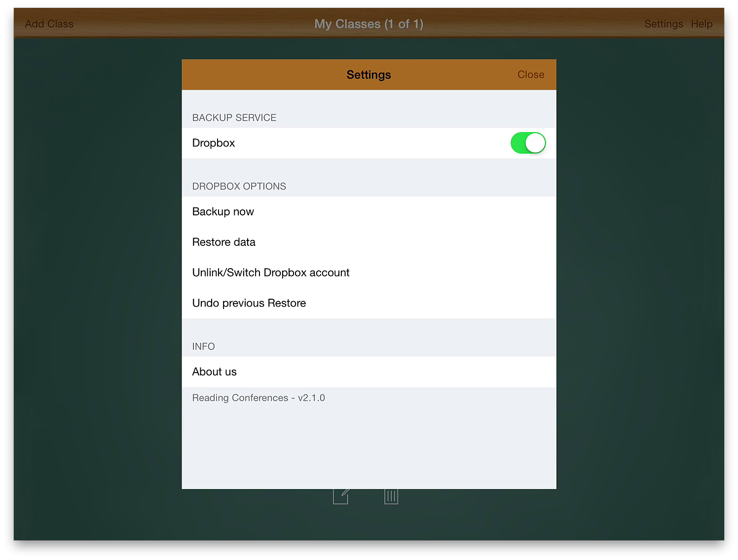
Task: Click the DROPBOX OPTIONS section header
Action: (239, 186)
